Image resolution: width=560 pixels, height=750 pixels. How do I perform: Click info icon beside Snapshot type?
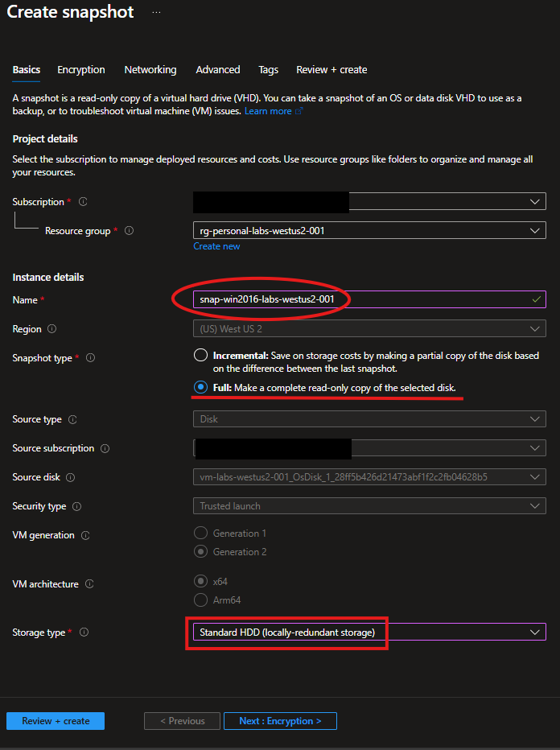pyautogui.click(x=90, y=358)
